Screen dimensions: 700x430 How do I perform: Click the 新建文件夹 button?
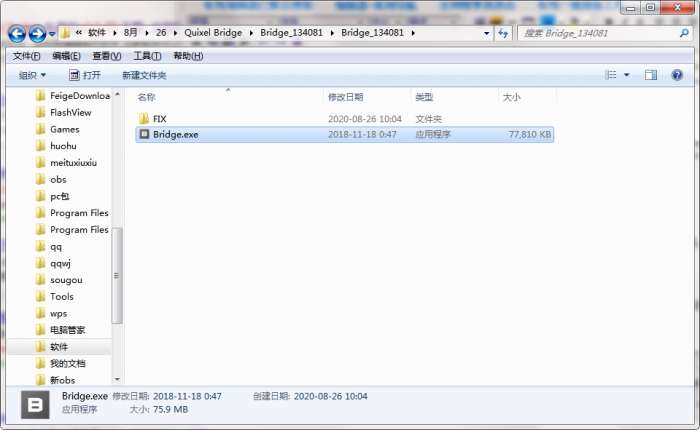click(x=144, y=75)
